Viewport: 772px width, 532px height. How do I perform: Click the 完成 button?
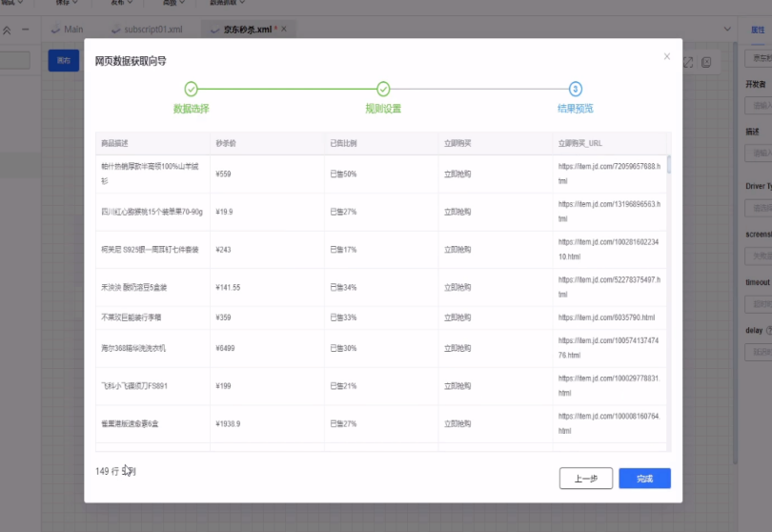[x=644, y=479]
